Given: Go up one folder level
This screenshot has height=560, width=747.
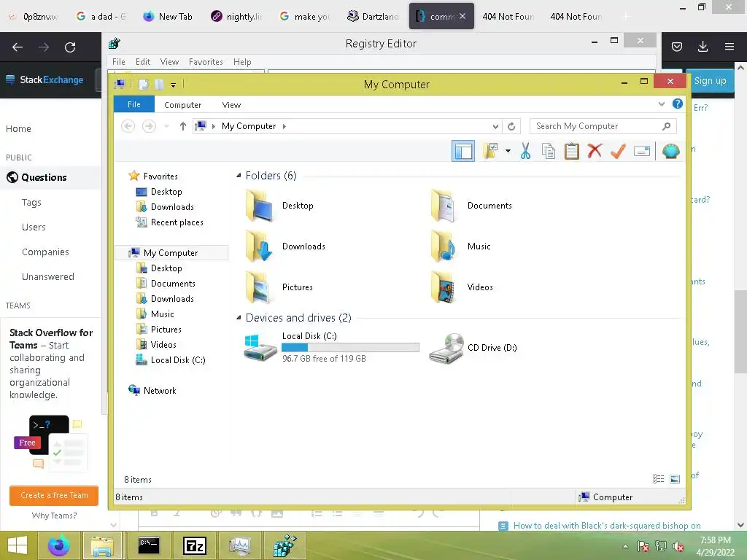Looking at the screenshot, I should click(183, 126).
